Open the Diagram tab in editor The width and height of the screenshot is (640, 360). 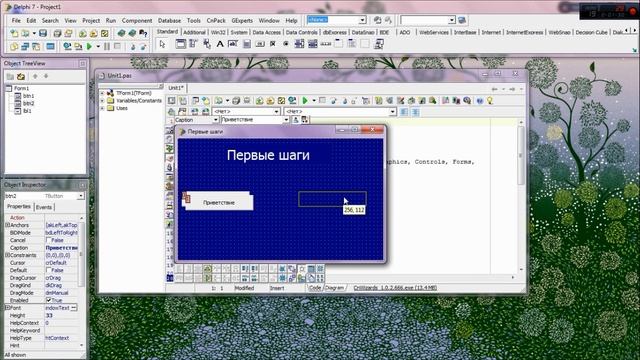click(334, 288)
